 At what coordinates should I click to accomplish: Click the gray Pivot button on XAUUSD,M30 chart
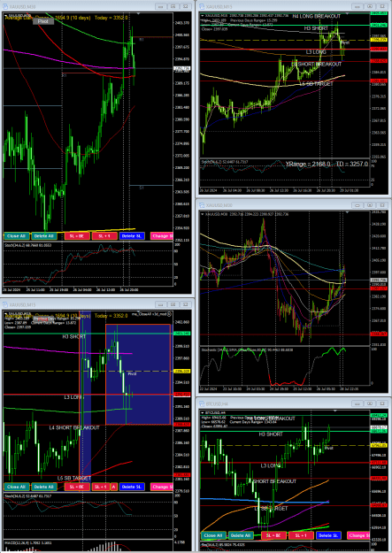(43, 21)
